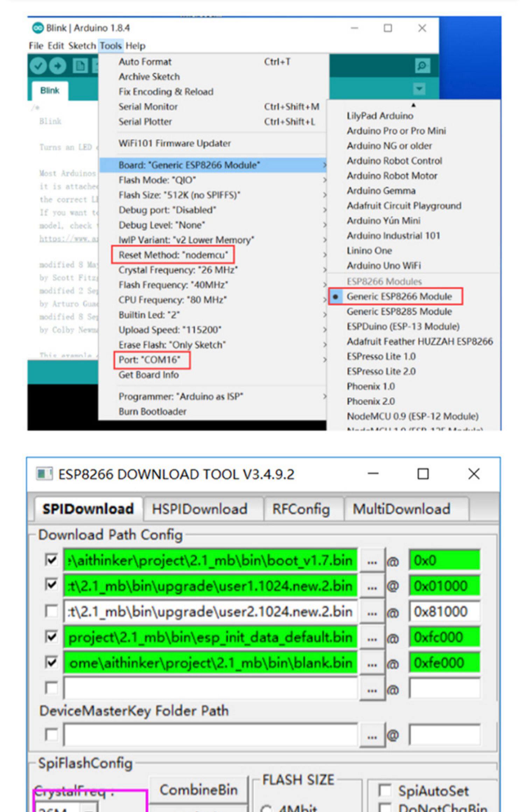Choose Burn Bootloader in the Tools menu
Viewport: 525px width, 812px height.
click(213, 412)
